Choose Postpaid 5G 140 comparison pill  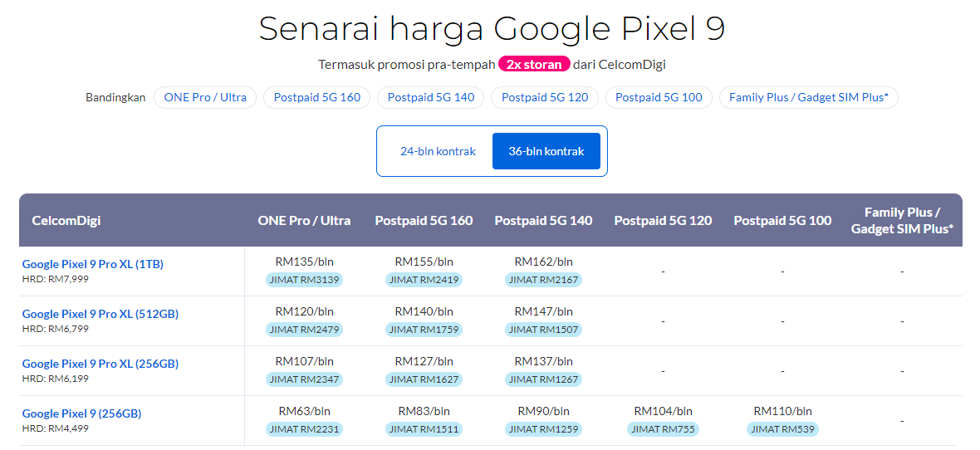pos(431,97)
